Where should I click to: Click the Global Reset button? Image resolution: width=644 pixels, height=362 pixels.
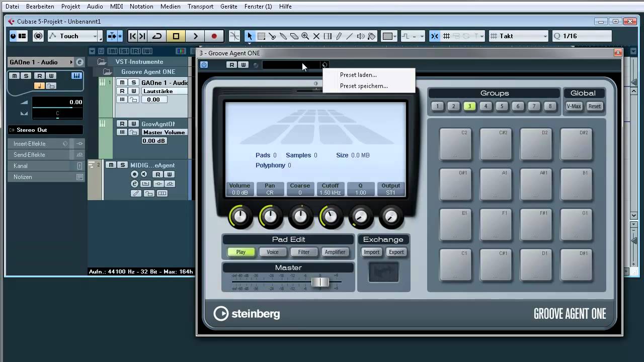point(595,106)
